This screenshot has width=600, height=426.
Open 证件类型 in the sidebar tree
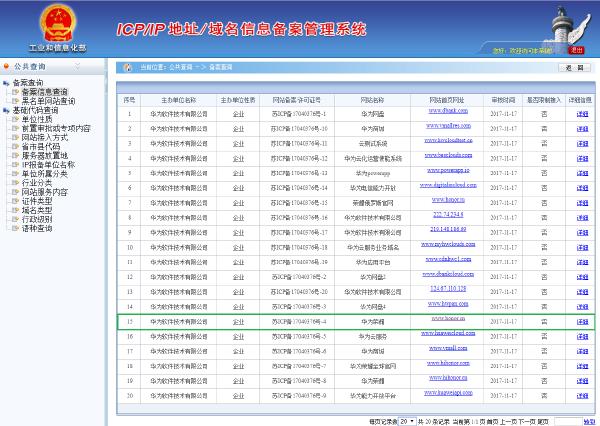point(37,201)
